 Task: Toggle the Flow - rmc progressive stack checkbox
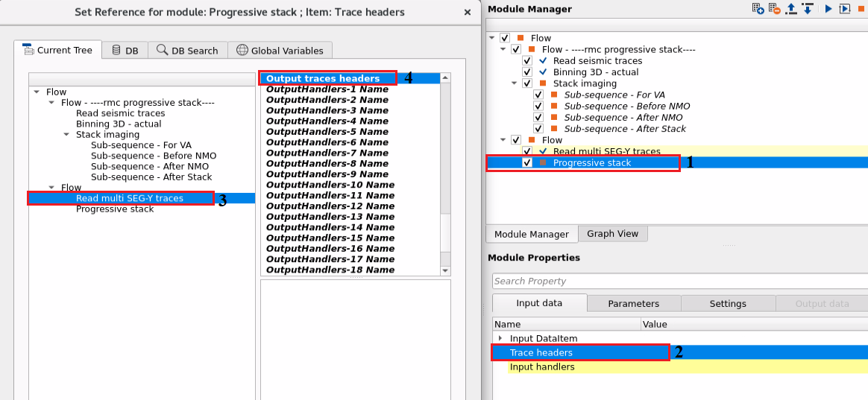tap(516, 49)
